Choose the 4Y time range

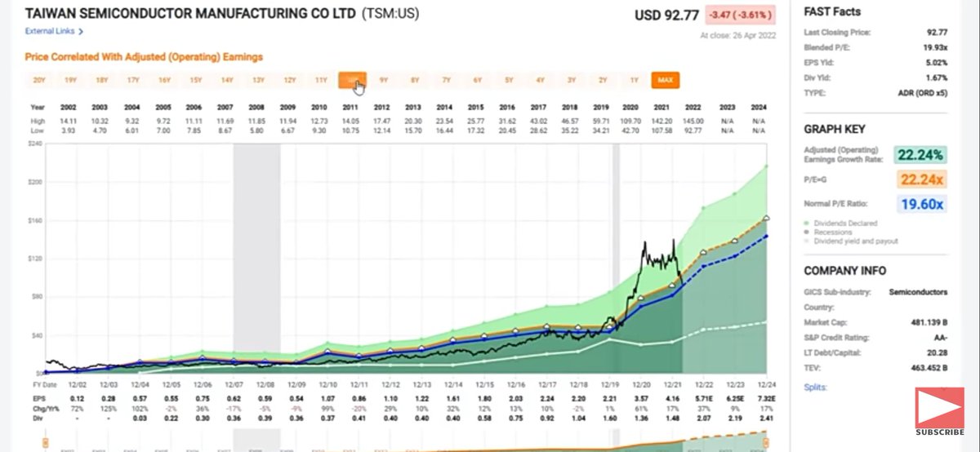pyautogui.click(x=540, y=80)
